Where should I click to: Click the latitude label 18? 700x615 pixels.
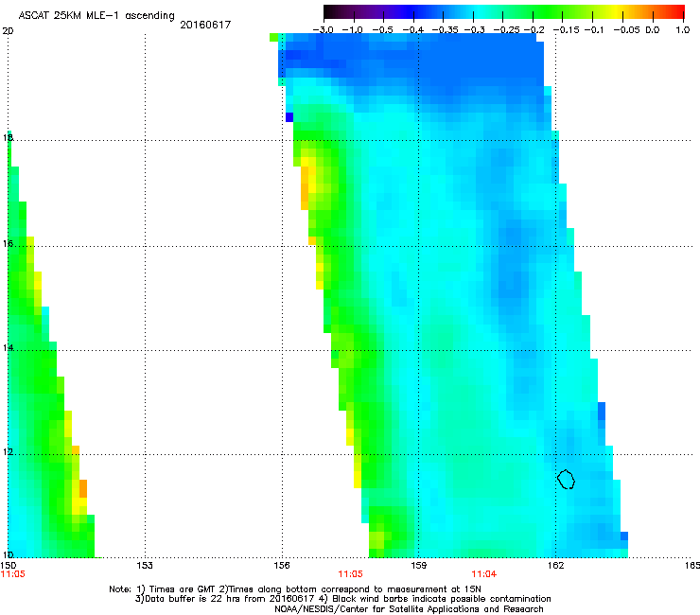pyautogui.click(x=8, y=137)
